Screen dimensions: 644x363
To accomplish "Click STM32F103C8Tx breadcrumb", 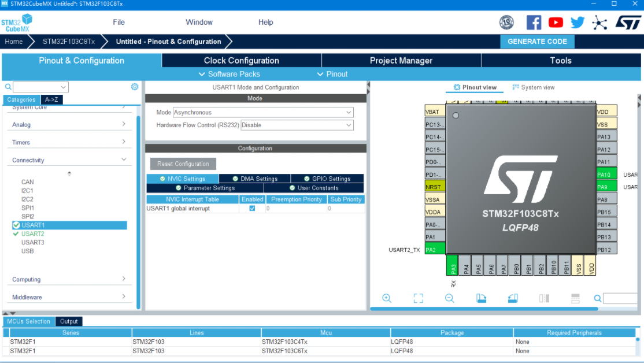I will (69, 42).
